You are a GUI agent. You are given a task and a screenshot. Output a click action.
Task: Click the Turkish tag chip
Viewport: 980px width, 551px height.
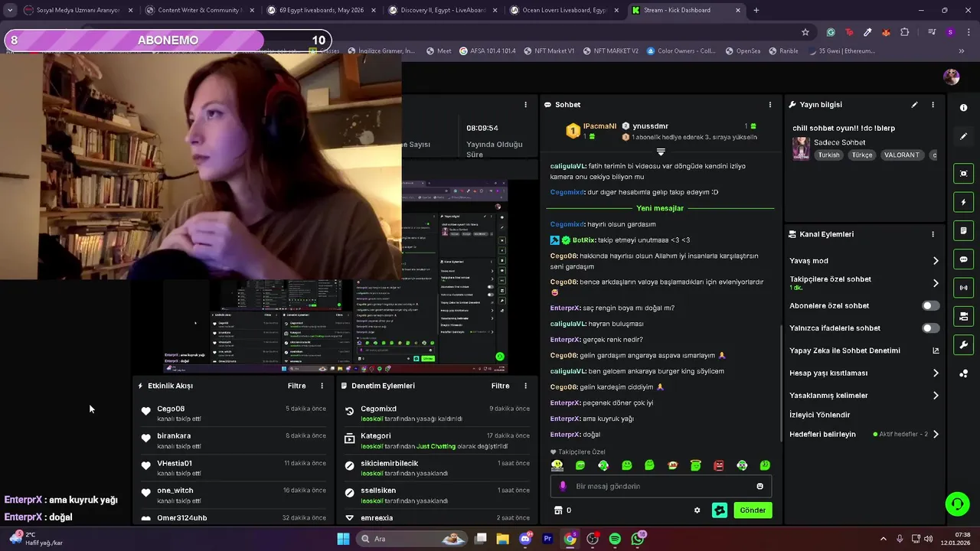pyautogui.click(x=828, y=155)
